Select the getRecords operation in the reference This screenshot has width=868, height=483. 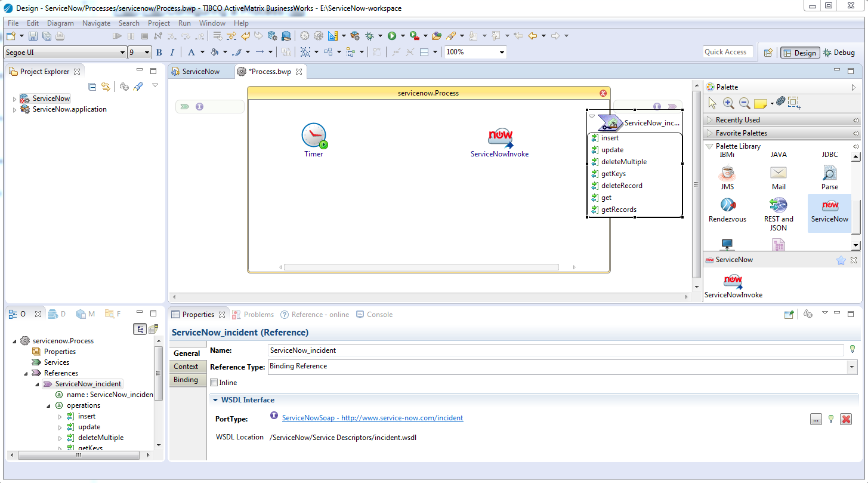(x=619, y=210)
